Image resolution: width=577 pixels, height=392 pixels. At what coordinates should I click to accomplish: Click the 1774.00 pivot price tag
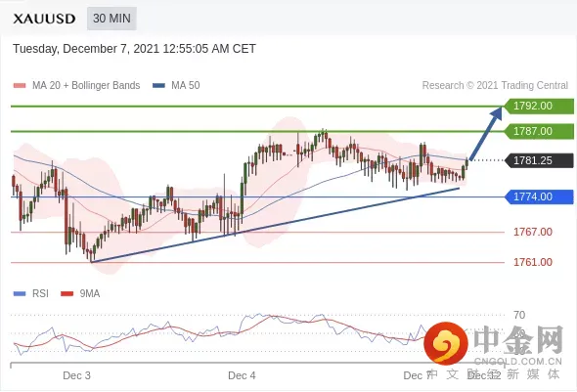539,196
